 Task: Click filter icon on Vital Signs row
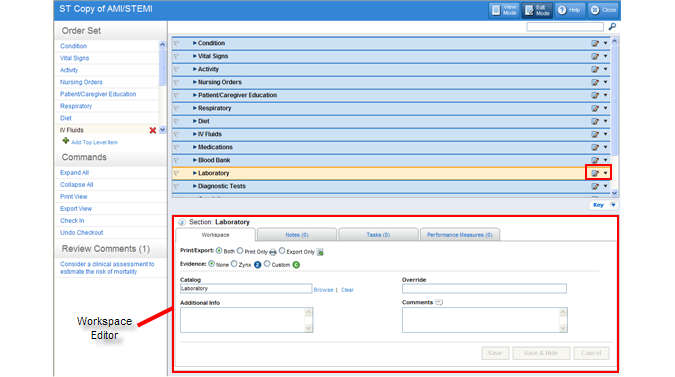pyautogui.click(x=176, y=56)
